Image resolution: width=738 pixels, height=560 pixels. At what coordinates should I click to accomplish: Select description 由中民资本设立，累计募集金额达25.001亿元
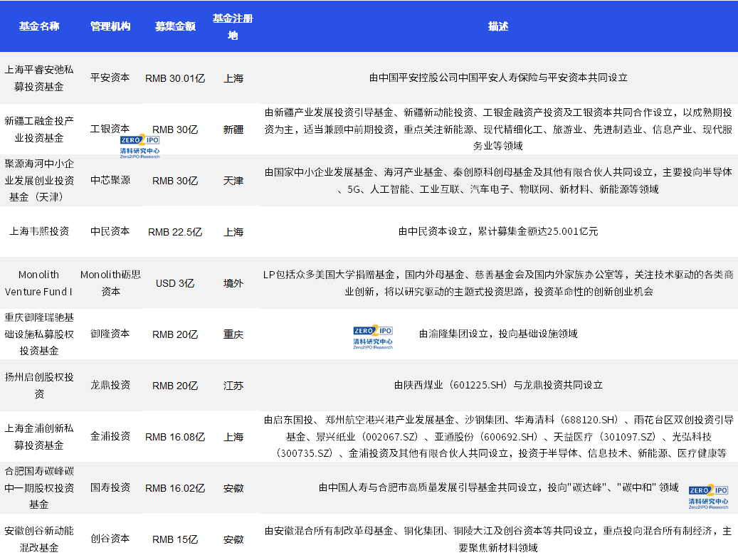pyautogui.click(x=498, y=231)
